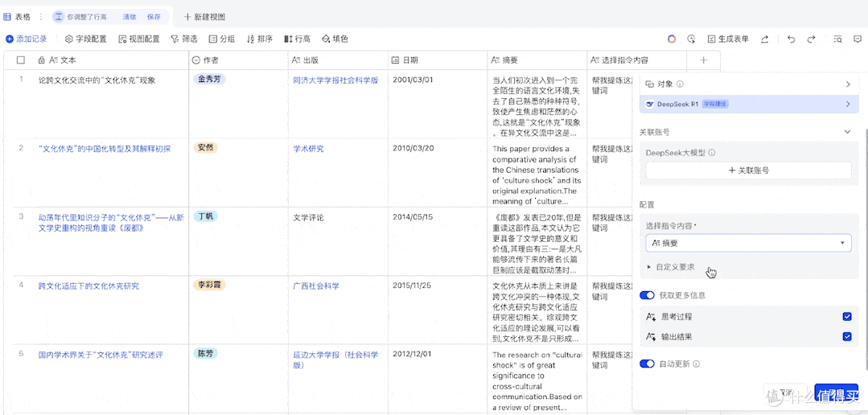Click the search records icon
The width and height of the screenshot is (868, 415).
[x=838, y=39]
